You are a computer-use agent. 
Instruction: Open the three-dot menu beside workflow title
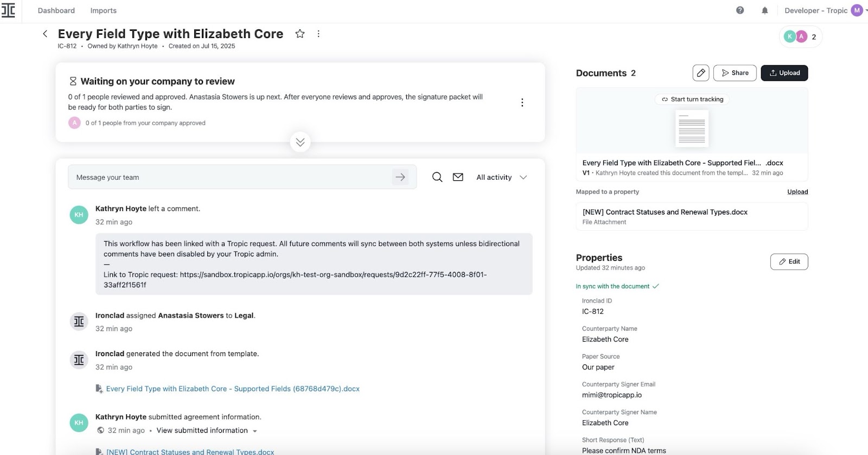318,34
